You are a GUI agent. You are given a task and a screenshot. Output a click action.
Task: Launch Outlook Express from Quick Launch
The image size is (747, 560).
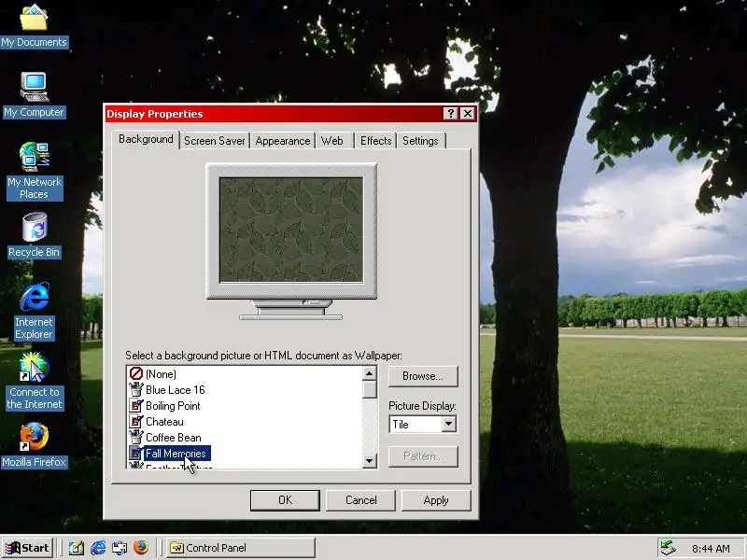pyautogui.click(x=120, y=548)
